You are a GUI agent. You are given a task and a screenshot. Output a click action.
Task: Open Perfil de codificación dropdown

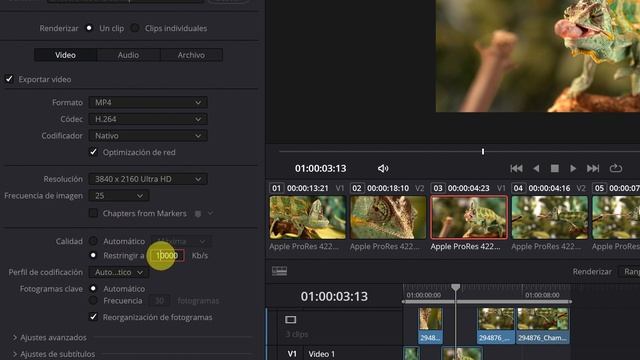click(x=118, y=272)
